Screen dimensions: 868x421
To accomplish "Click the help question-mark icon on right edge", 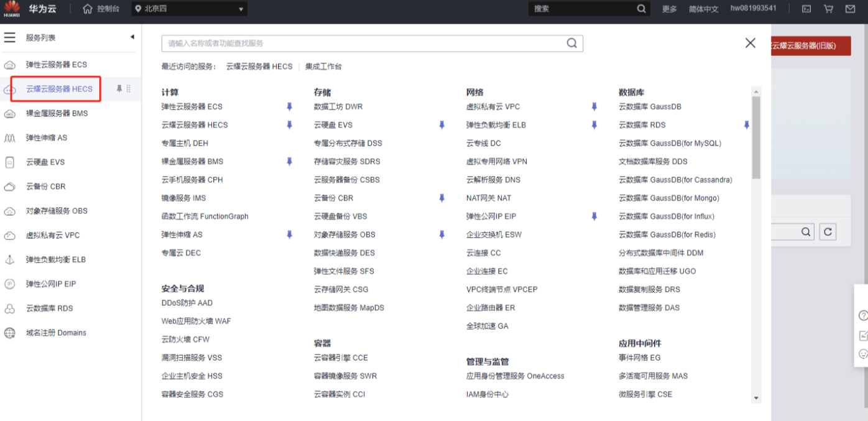I will click(863, 316).
